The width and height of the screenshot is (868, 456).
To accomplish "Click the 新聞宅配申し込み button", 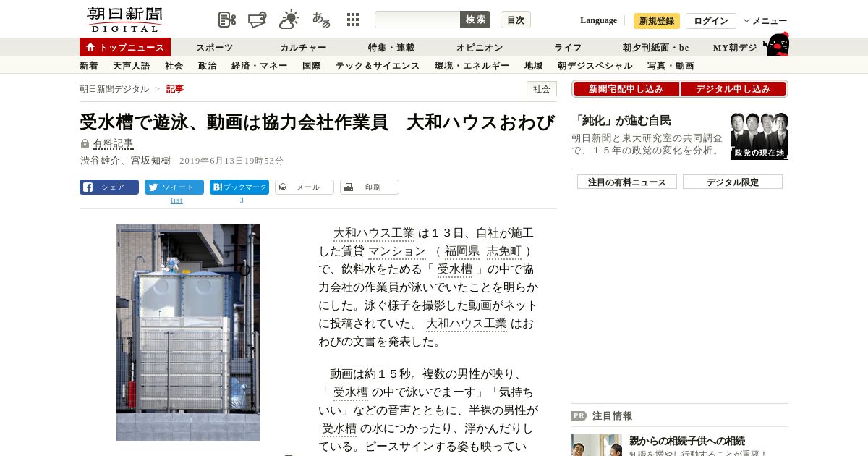I will (x=626, y=88).
